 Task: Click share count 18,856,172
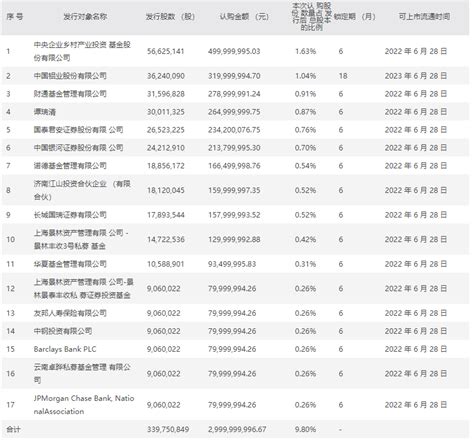point(166,166)
